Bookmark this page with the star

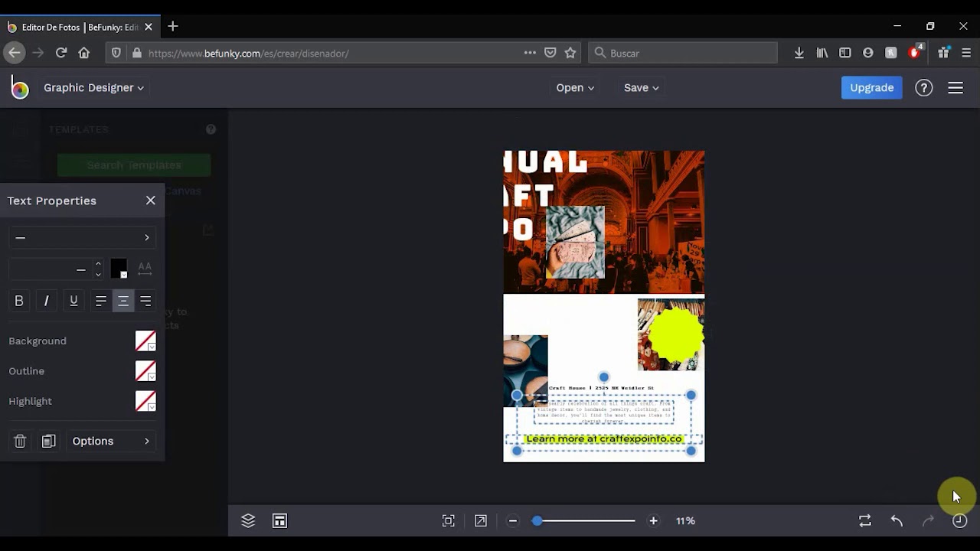(570, 53)
